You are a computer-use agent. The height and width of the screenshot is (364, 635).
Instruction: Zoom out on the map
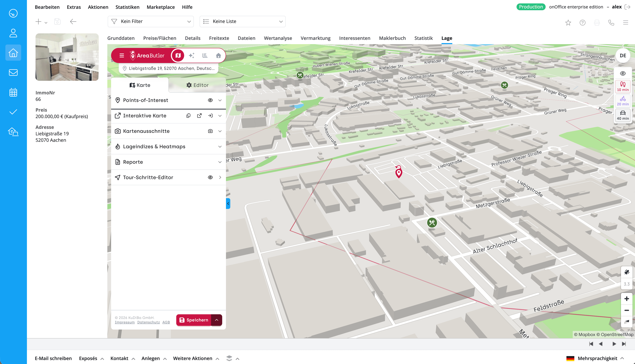[x=627, y=310]
